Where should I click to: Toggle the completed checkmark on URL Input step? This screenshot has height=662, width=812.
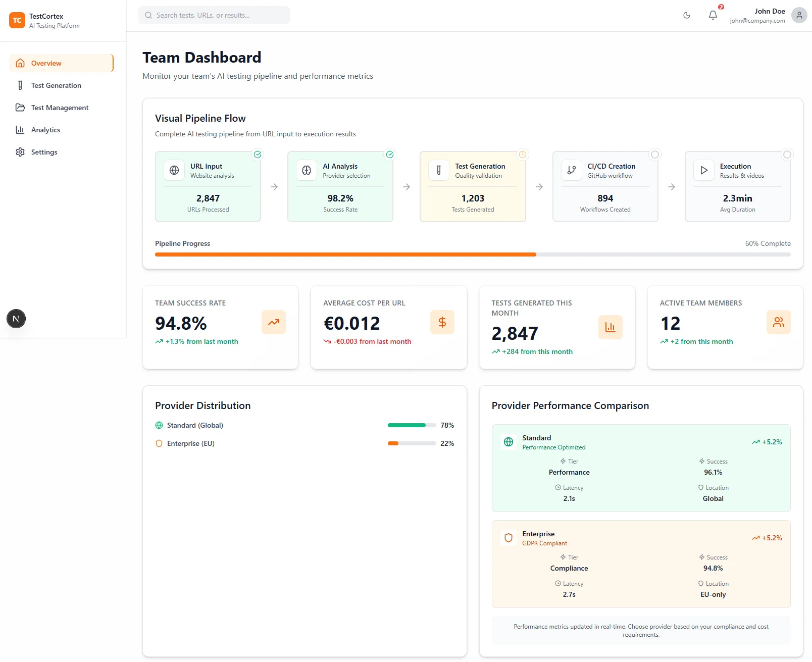pos(258,155)
